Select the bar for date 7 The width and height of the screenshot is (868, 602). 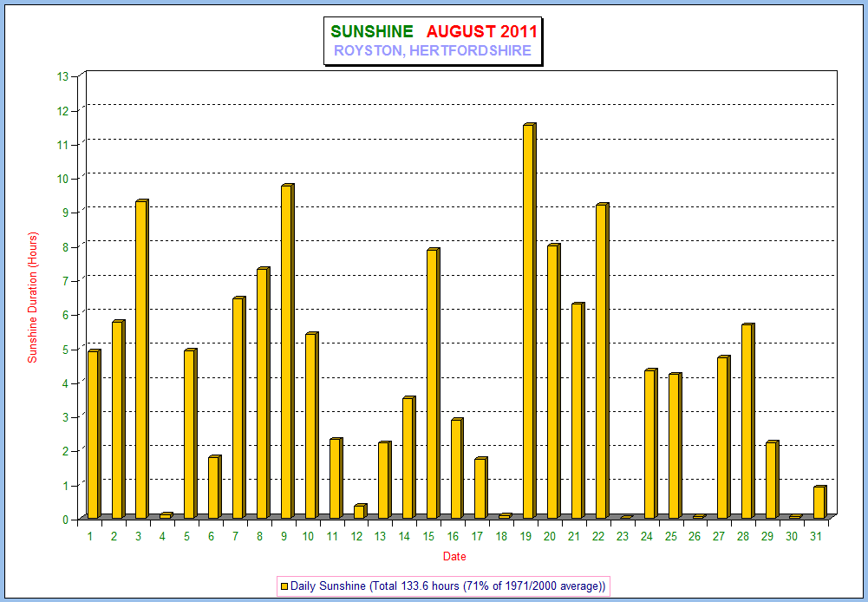point(238,408)
